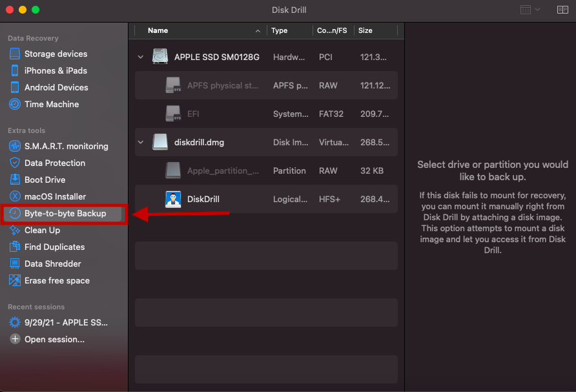Click the Time Machine clock icon
Screen dimensions: 576x392
click(x=15, y=105)
